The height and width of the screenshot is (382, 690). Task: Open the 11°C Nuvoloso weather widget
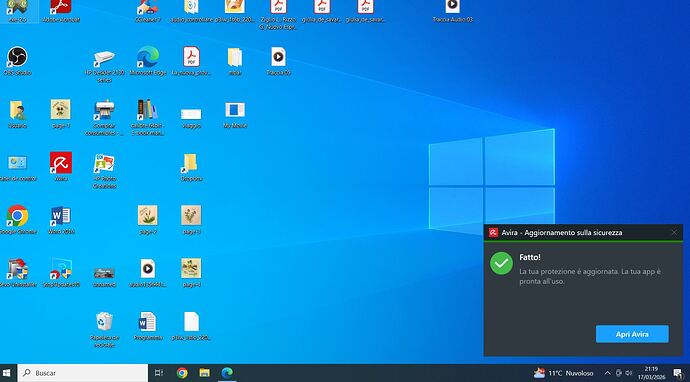pyautogui.click(x=563, y=373)
